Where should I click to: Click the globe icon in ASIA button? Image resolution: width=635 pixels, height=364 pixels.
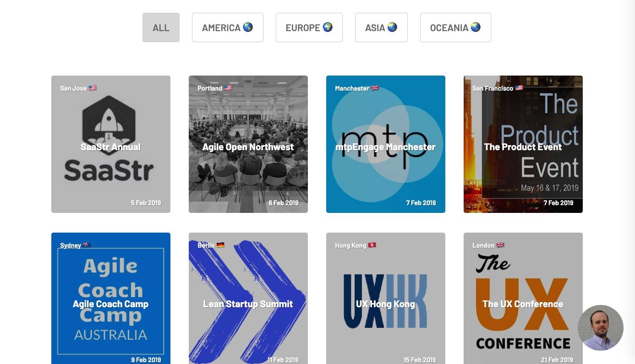pyautogui.click(x=392, y=27)
